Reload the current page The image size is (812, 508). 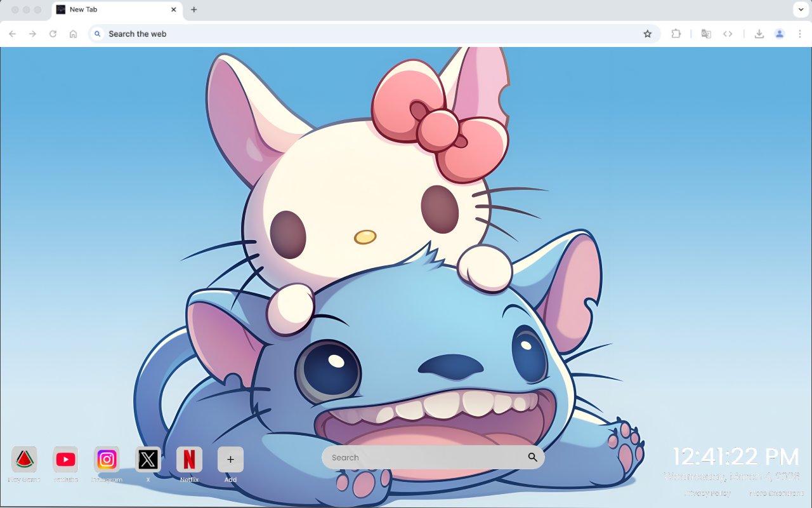coord(53,34)
